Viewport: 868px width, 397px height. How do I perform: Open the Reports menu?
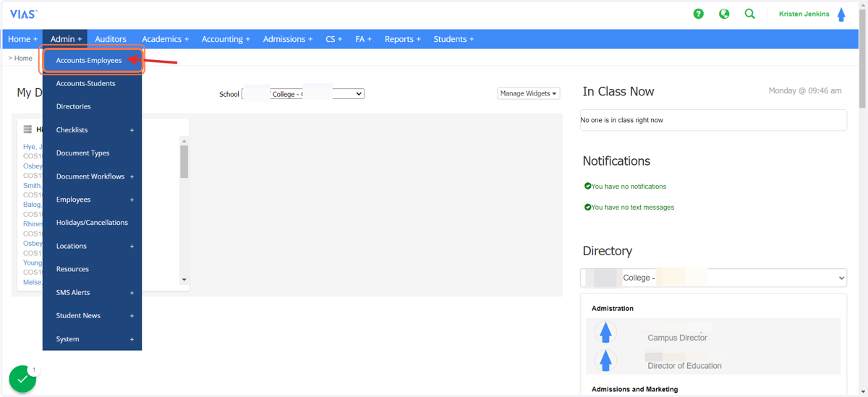click(402, 39)
